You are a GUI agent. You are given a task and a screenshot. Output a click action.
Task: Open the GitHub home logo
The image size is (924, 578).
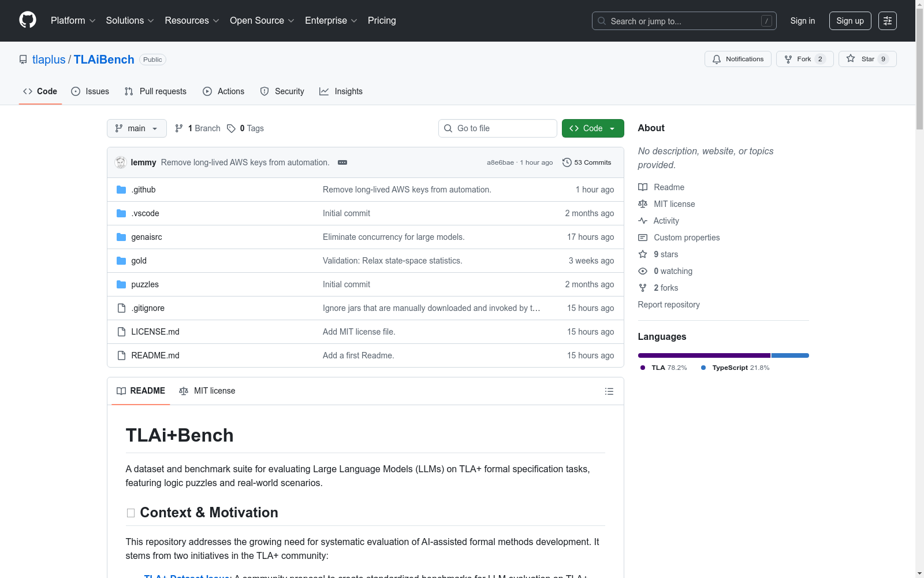28,20
